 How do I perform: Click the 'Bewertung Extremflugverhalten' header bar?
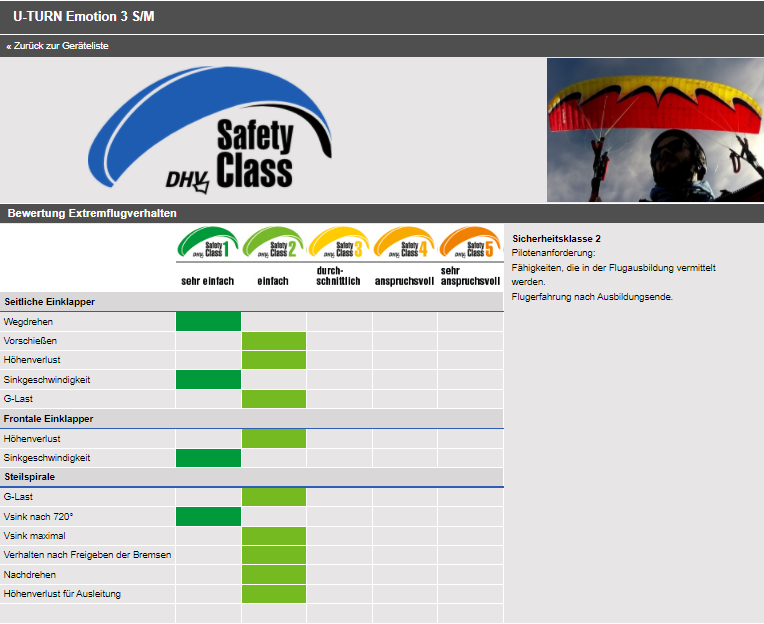pyautogui.click(x=382, y=213)
